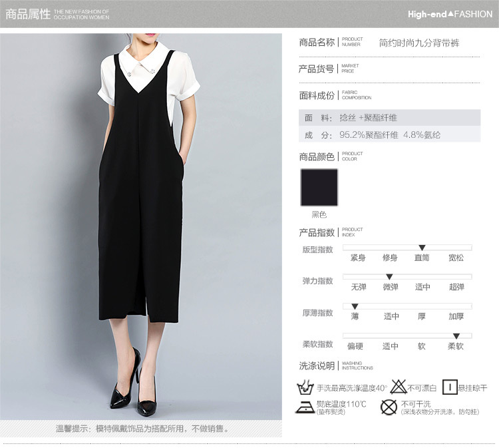499x448 pixels.
Task: Click the 不可干洗 text
Action: (x=416, y=404)
